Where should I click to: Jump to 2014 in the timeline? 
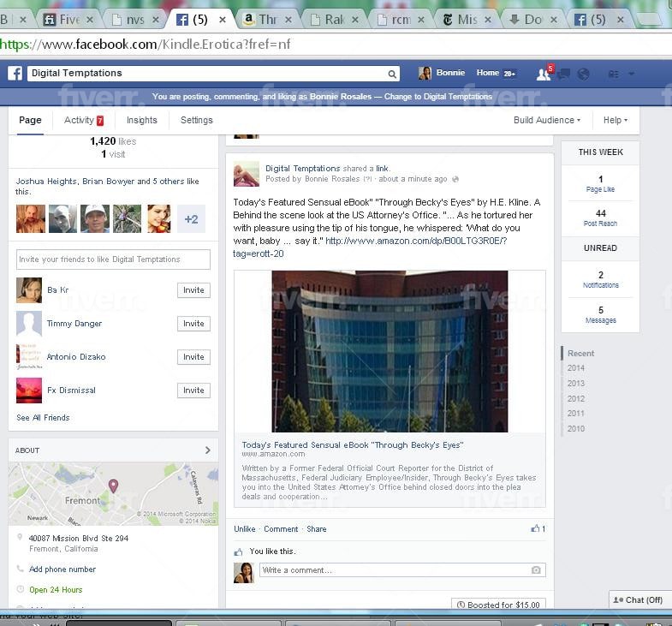coord(575,368)
